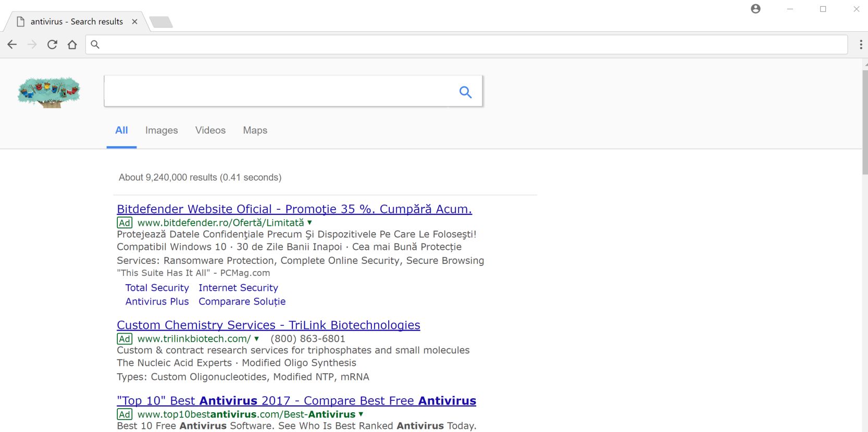Open the Top 10 Best Antivirus 2017 link
Screen dimensions: 868x432
click(x=296, y=401)
